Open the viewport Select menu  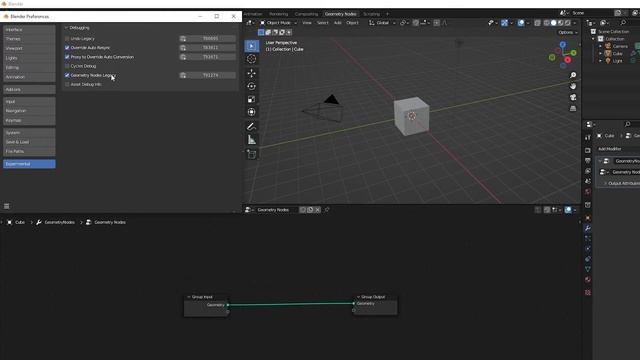pos(322,23)
